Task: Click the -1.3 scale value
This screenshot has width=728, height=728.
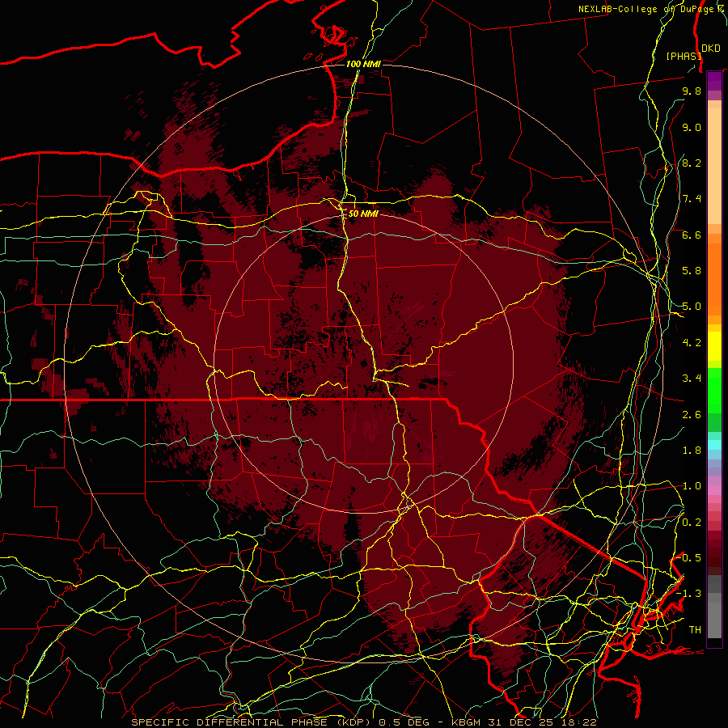Action: [689, 594]
